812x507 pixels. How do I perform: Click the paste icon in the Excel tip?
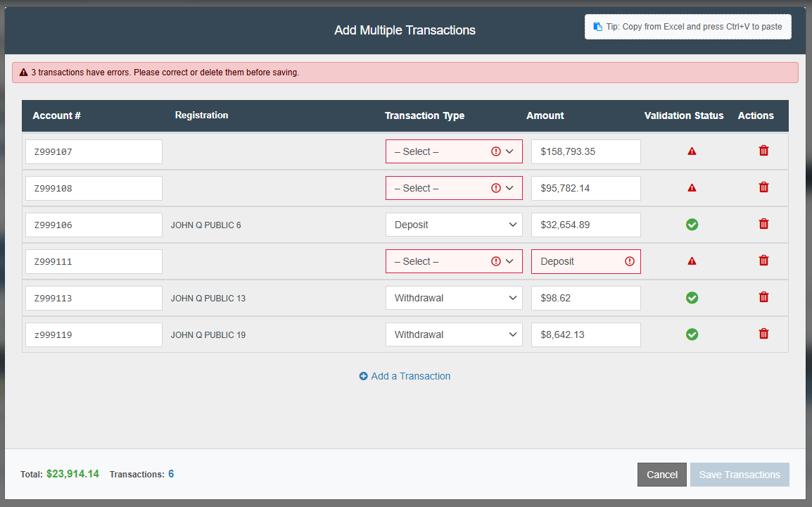click(597, 27)
